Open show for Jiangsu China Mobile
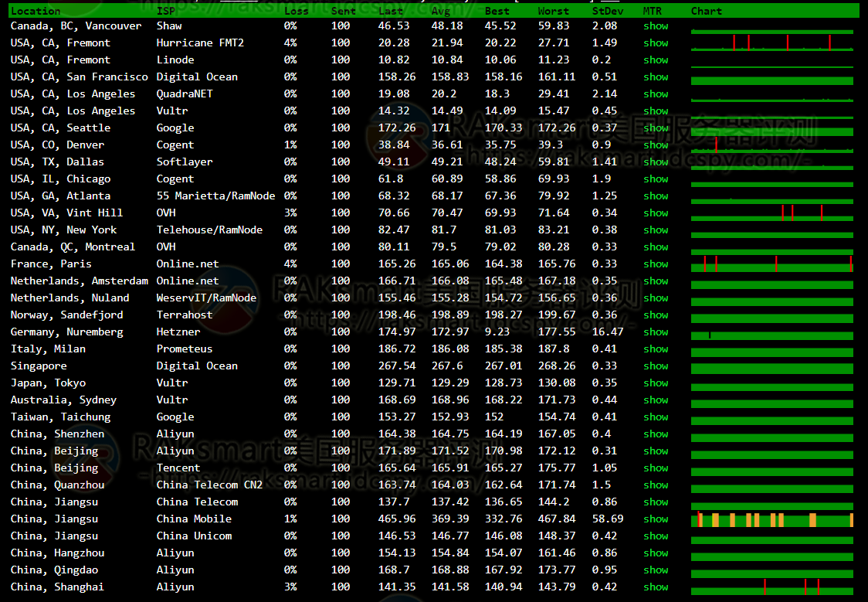868x602 pixels. [656, 519]
